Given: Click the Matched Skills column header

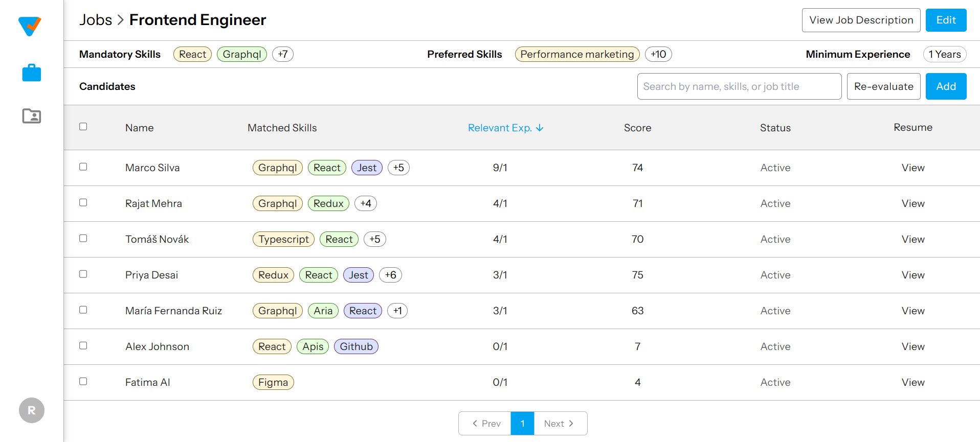Looking at the screenshot, I should pos(282,128).
